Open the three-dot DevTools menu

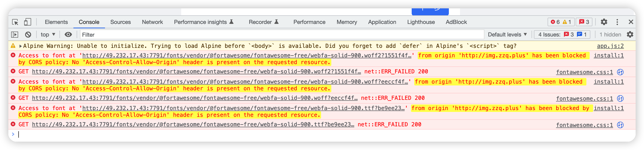point(617,22)
